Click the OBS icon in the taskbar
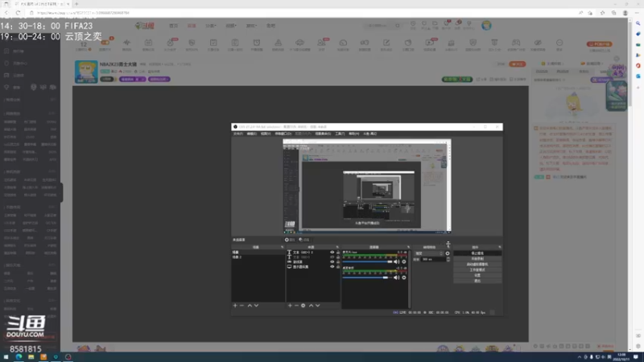 [x=68, y=357]
